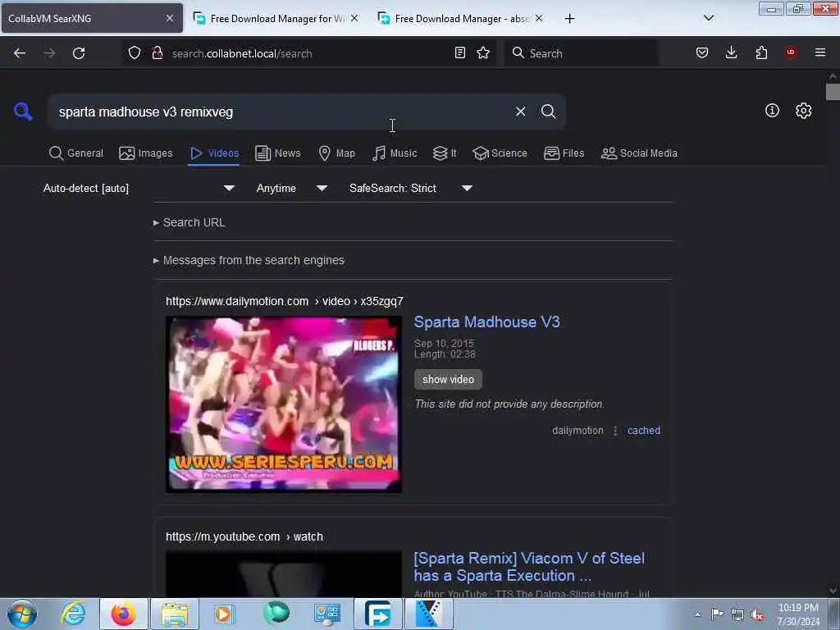Image resolution: width=840 pixels, height=630 pixels.
Task: Go back with browser back arrow
Action: coord(20,53)
